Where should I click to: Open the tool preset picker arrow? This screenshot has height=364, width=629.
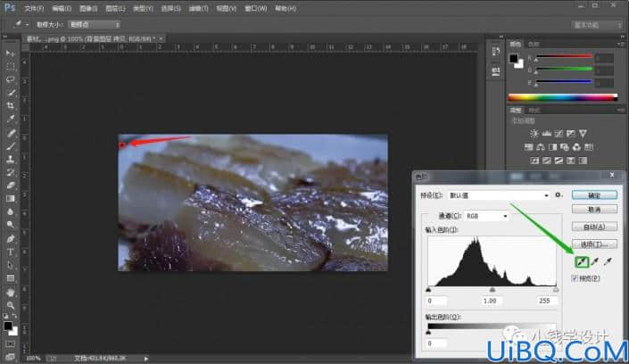coord(28,25)
